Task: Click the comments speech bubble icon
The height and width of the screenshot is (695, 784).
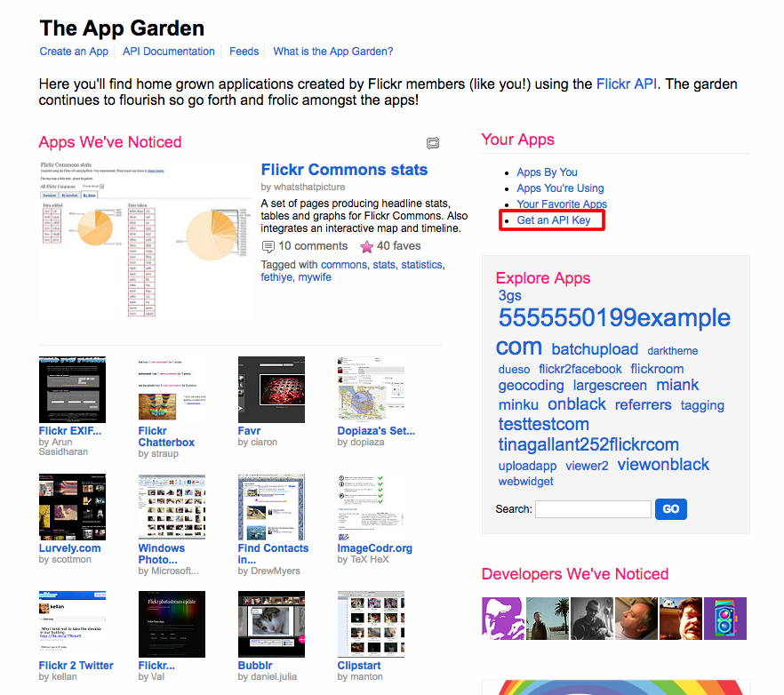Action: 268,246
